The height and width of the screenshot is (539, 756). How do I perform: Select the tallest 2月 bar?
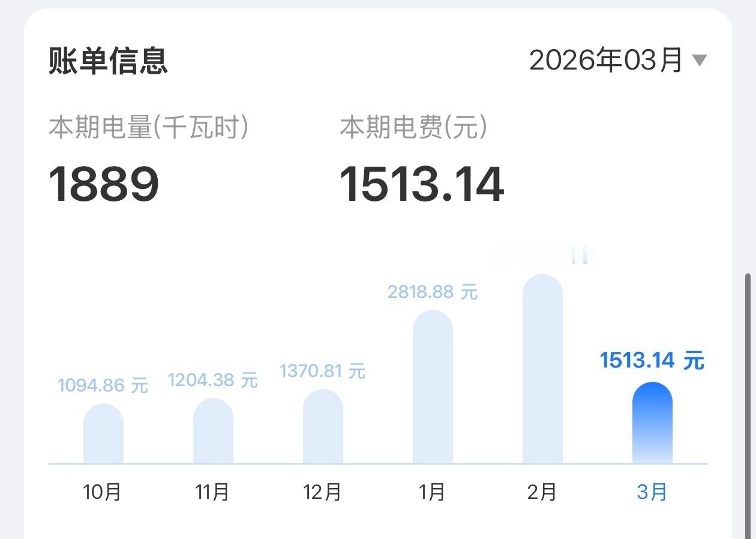[542, 366]
